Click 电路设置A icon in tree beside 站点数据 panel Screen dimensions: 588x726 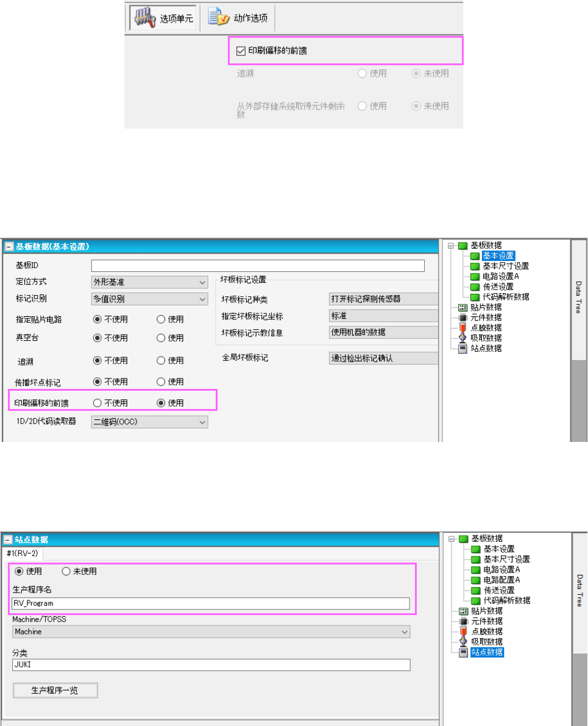[476, 570]
